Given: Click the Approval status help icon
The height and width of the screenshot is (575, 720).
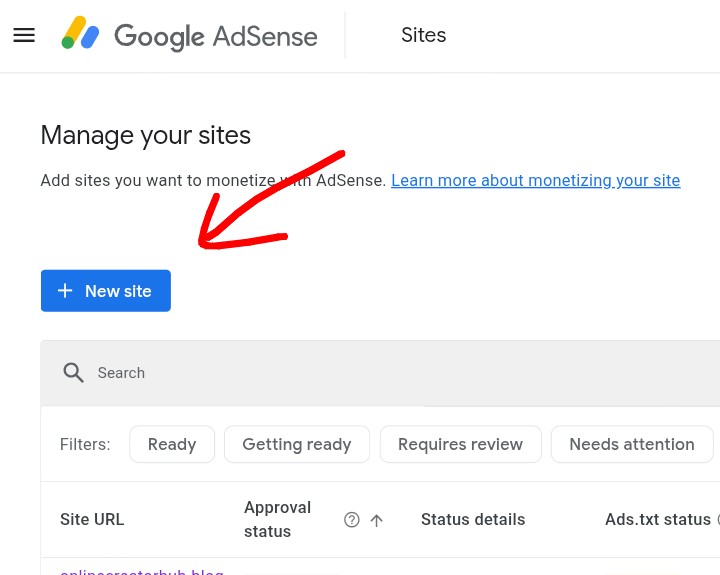Looking at the screenshot, I should (x=352, y=520).
